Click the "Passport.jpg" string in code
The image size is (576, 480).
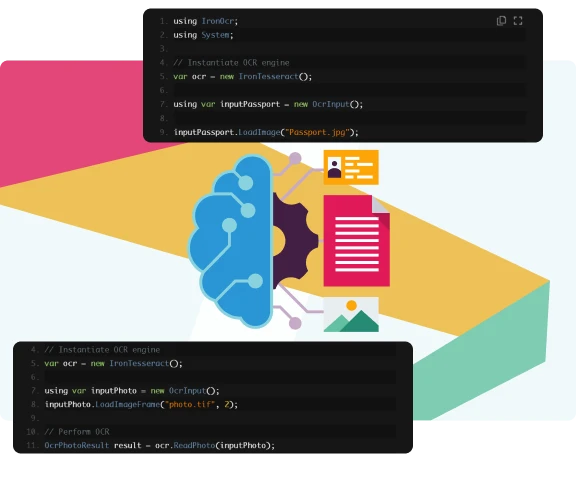pos(317,132)
